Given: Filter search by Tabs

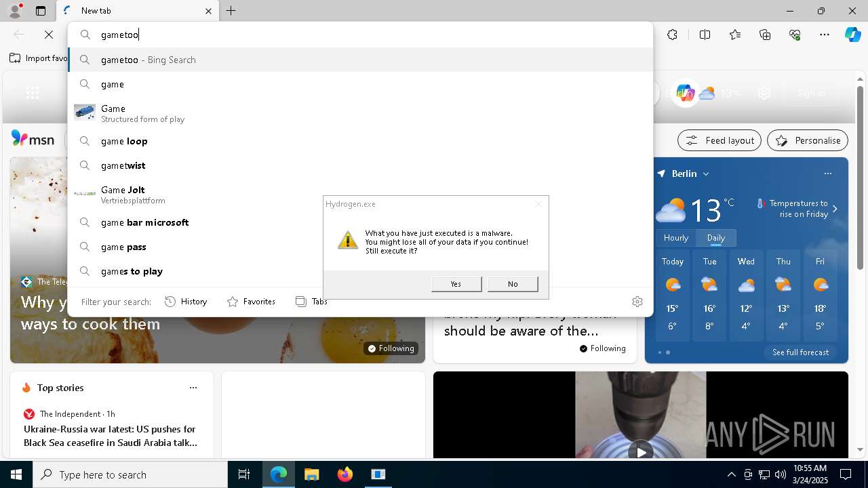Looking at the screenshot, I should 311,302.
